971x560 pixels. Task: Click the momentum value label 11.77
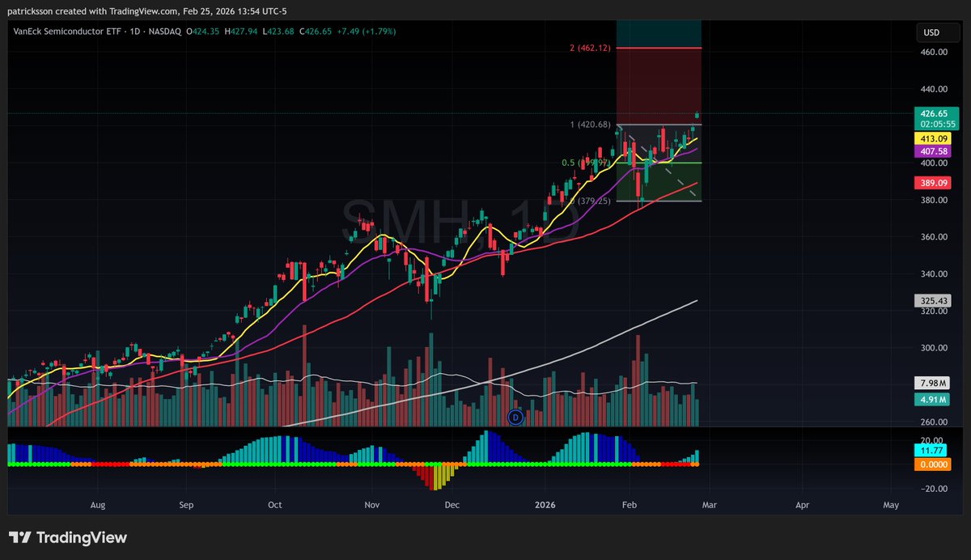(x=931, y=450)
